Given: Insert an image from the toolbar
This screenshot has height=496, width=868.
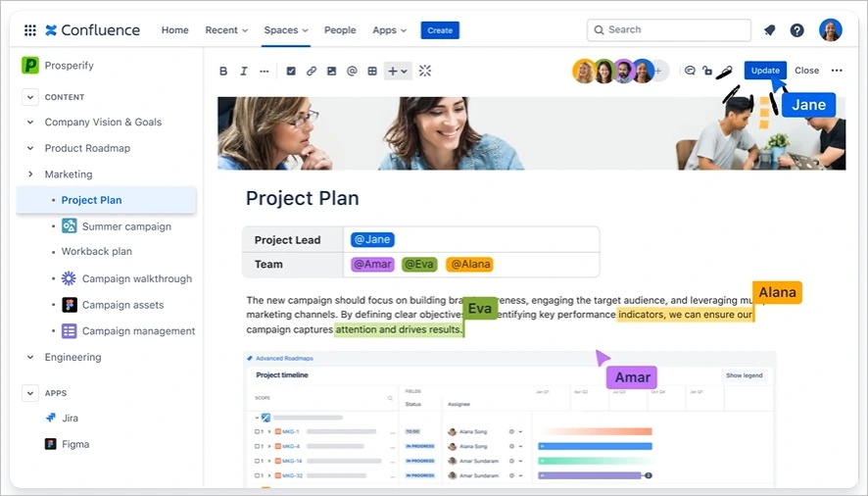Looking at the screenshot, I should 331,71.
